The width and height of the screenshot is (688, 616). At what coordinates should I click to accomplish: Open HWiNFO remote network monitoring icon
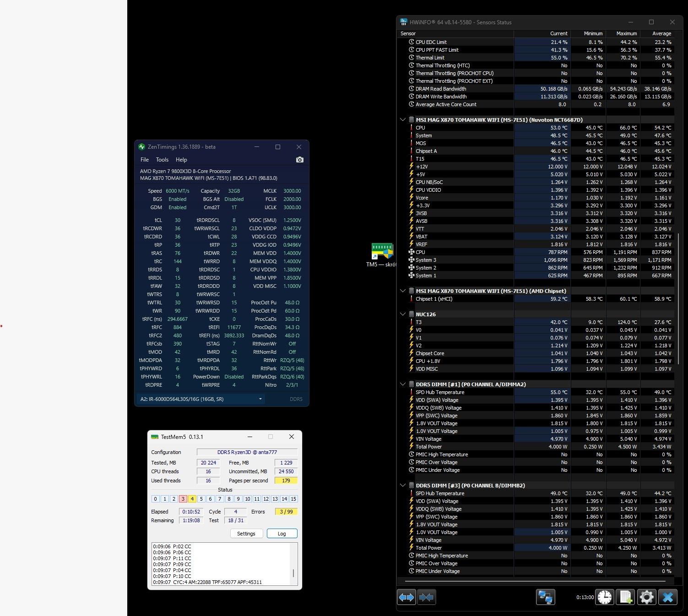coord(545,597)
